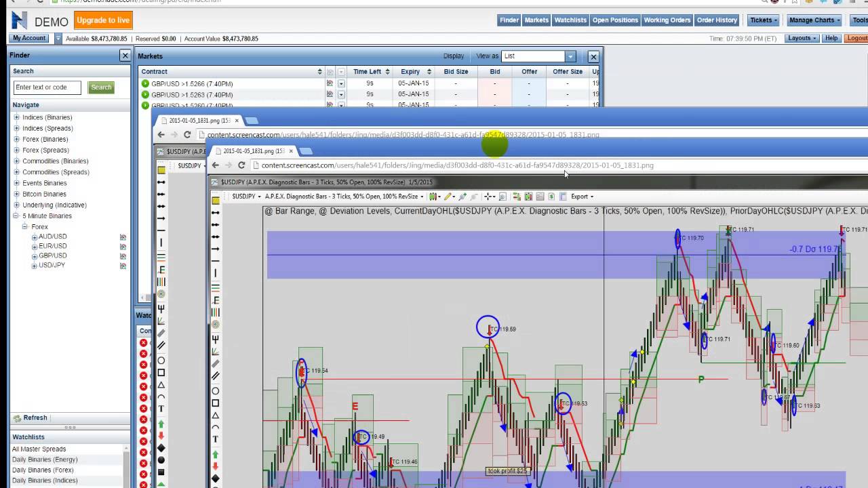Select red down-arrow marker tool in front chart
Screen dimensions: 868x488
click(x=216, y=466)
